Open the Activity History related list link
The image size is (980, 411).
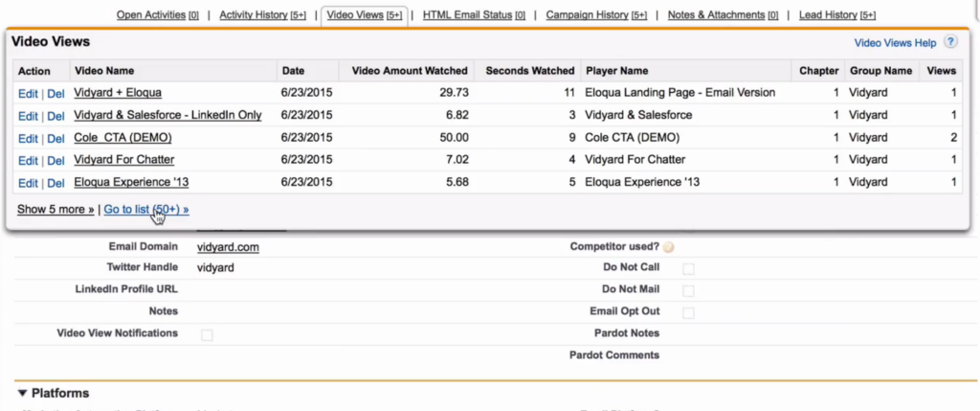coord(262,14)
